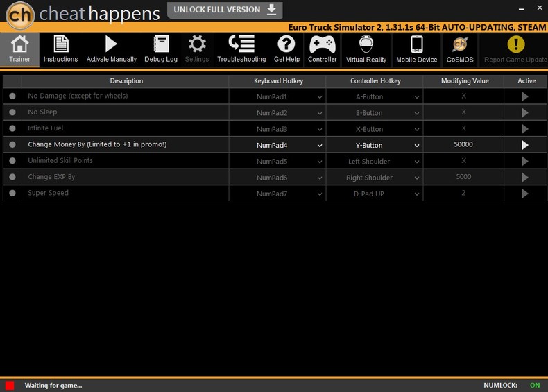Click the red status indicator square
The width and height of the screenshot is (548, 392).
point(10,385)
